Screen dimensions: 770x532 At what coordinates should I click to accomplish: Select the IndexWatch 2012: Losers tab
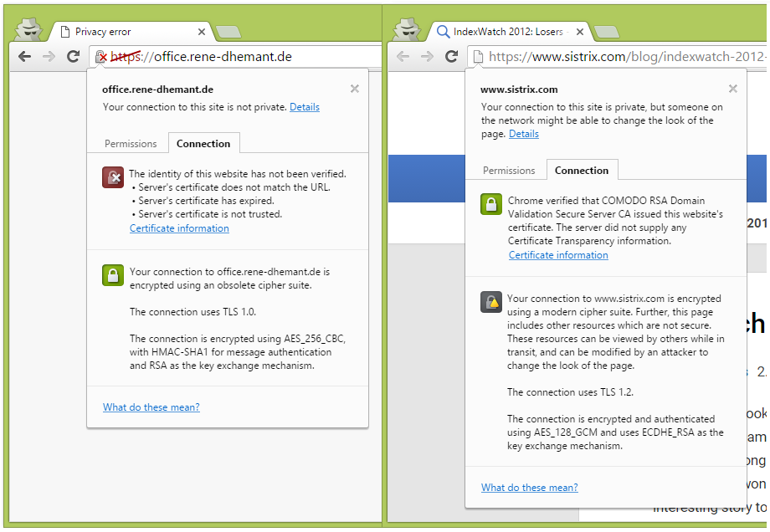pyautogui.click(x=508, y=32)
